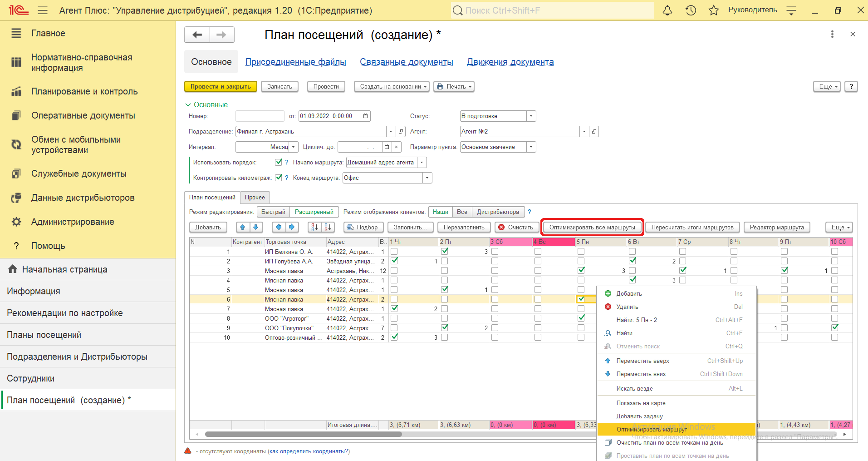Open Цикличн. до calendar icon

pos(387,147)
